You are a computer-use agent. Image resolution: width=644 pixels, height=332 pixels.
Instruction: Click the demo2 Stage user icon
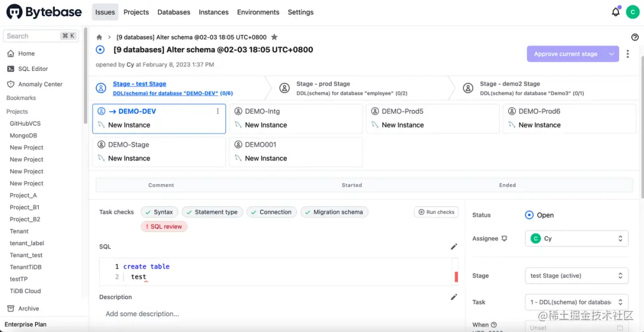point(468,88)
